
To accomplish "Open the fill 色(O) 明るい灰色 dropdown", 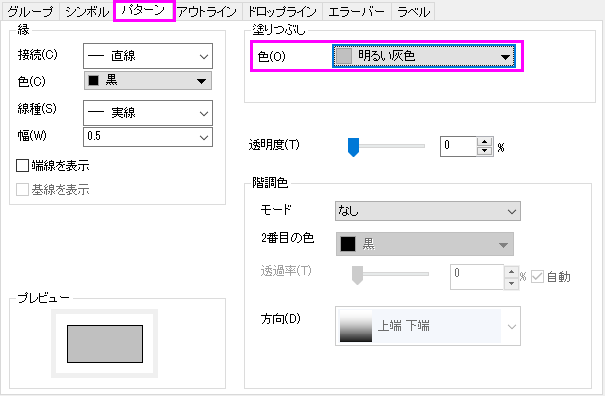I will [x=424, y=56].
